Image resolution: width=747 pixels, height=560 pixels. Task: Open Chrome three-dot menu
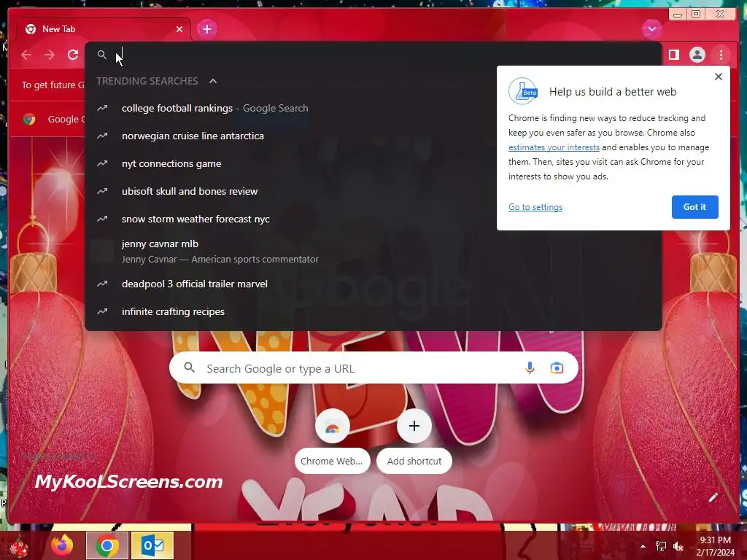(721, 55)
